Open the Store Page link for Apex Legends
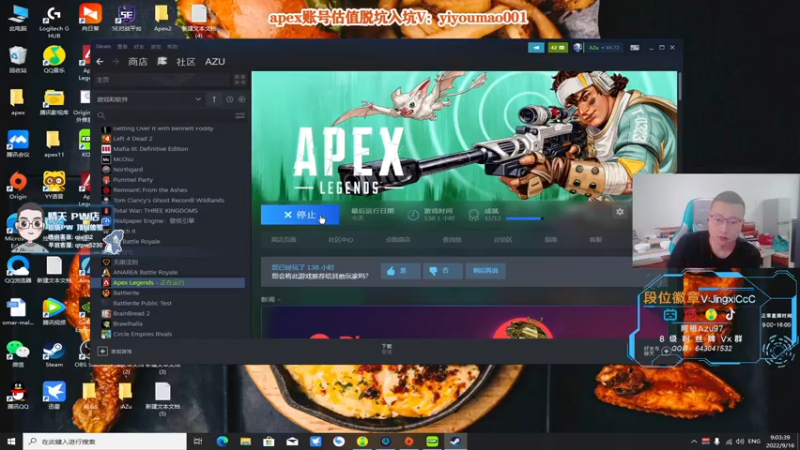This screenshot has width=800, height=450. point(284,240)
